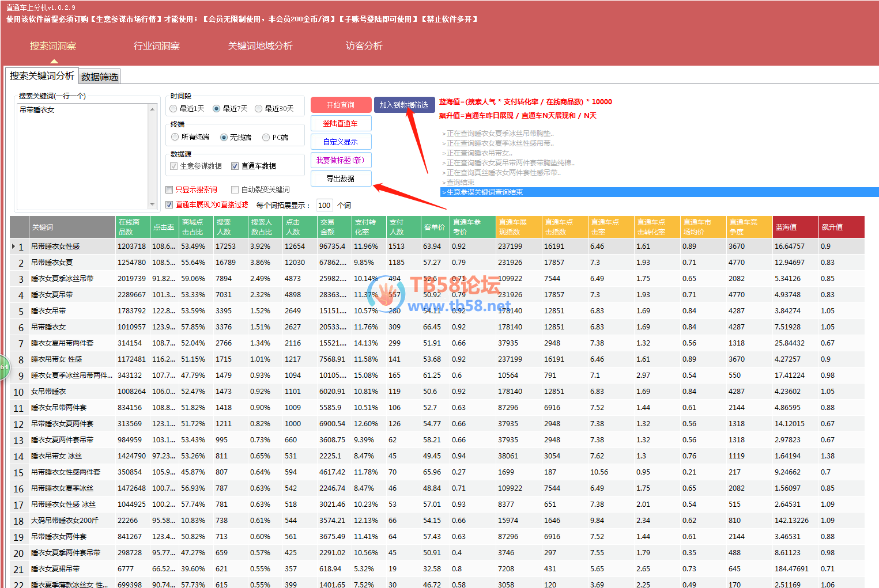Viewport: 879px width, 588px height.
Task: Go to 访客分析 tab
Action: click(364, 46)
